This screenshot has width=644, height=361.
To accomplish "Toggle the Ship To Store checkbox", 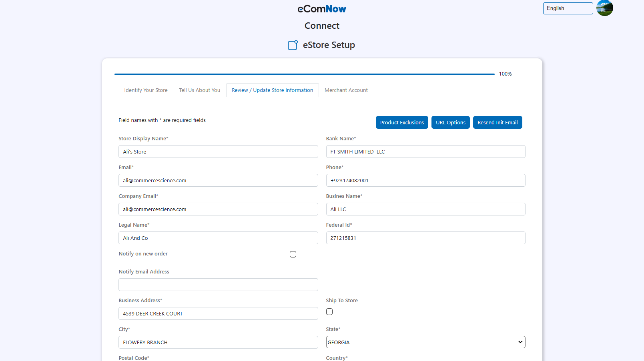I will click(x=329, y=312).
